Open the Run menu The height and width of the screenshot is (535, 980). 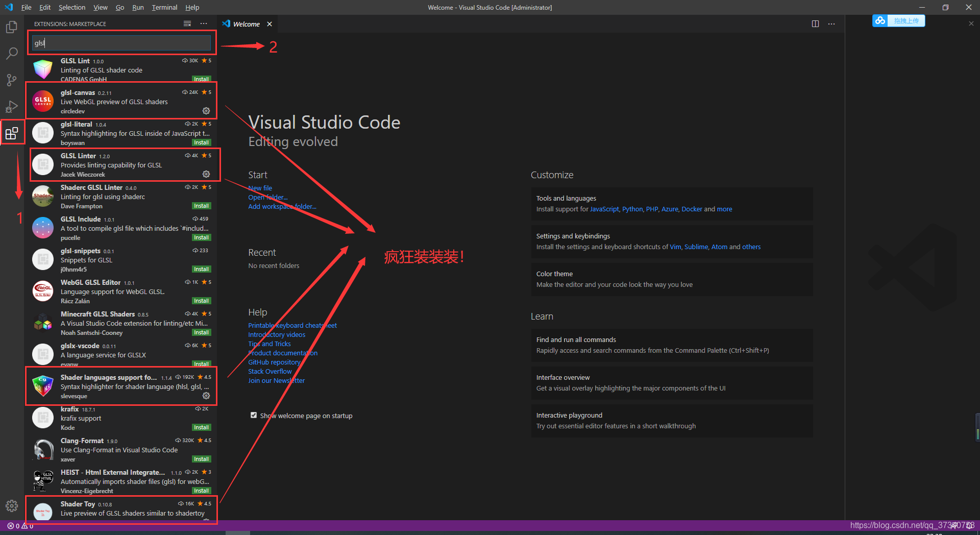[138, 7]
